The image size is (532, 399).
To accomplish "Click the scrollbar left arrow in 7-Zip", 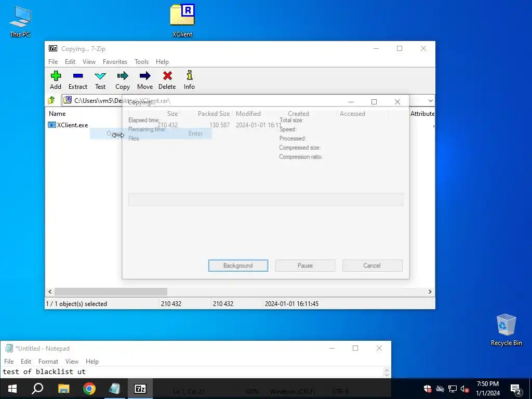I will [50, 292].
